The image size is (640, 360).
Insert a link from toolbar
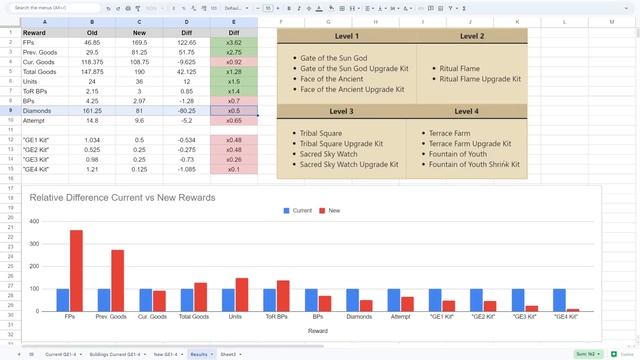[421, 8]
